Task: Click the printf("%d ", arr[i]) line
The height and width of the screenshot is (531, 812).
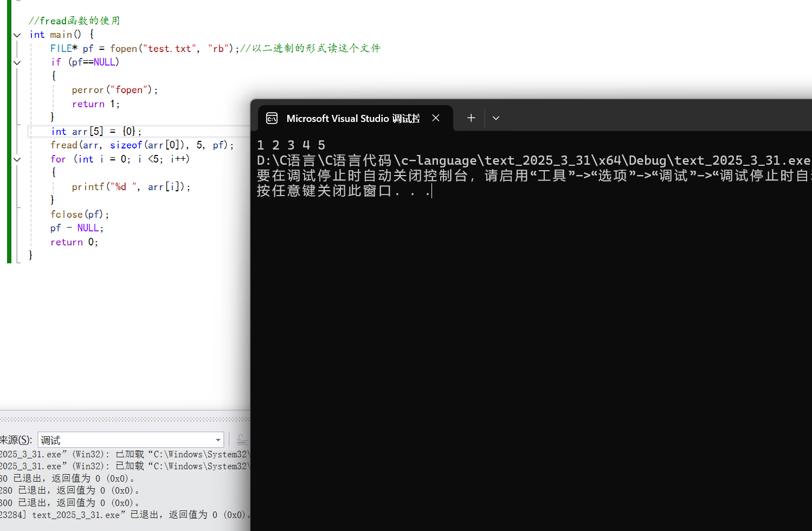Action: [x=131, y=187]
